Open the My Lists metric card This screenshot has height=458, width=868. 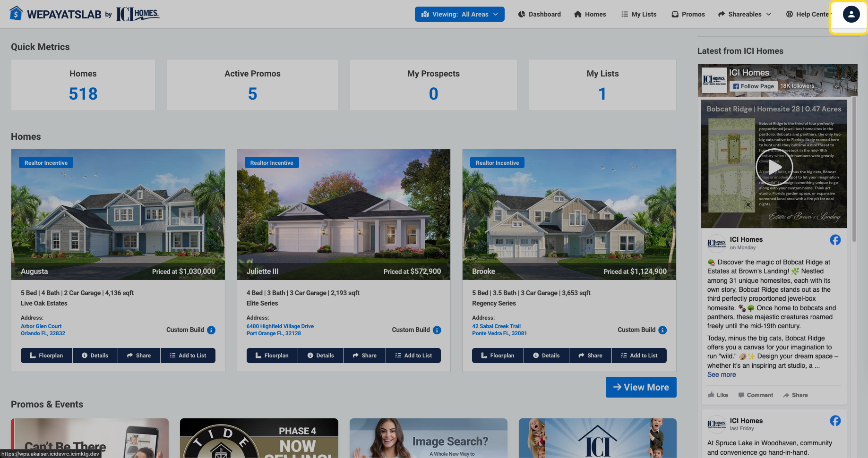[602, 85]
